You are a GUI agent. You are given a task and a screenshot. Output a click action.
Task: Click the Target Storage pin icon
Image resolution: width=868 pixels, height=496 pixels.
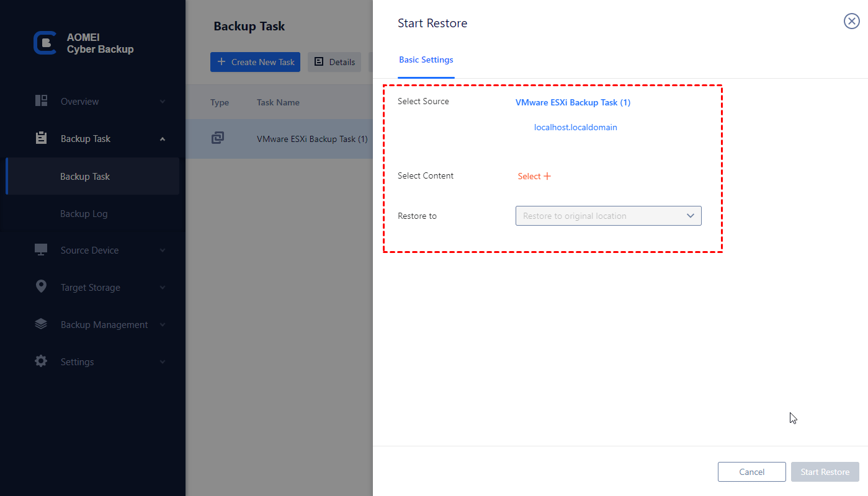41,286
